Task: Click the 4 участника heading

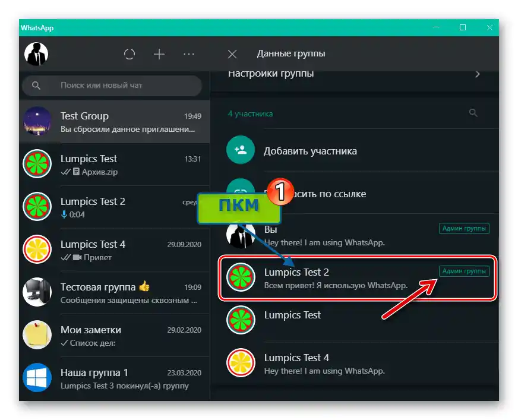Action: [251, 113]
